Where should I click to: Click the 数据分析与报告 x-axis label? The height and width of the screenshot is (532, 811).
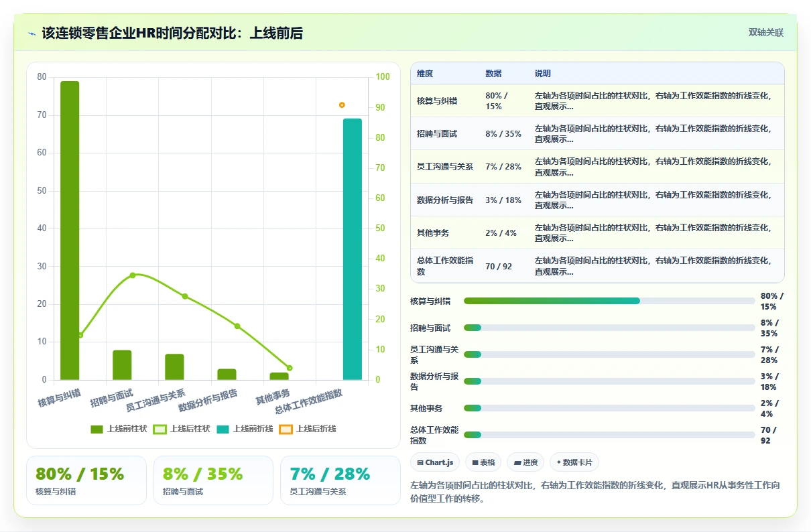(208, 400)
